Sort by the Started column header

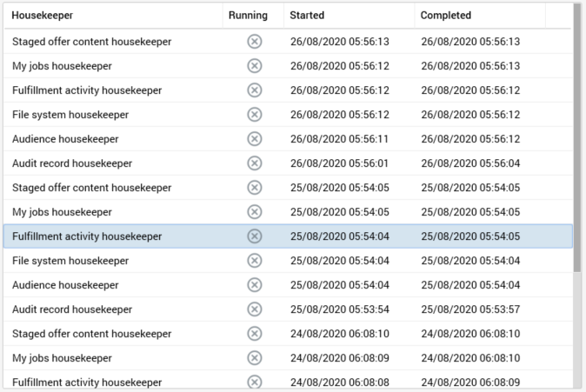point(307,16)
